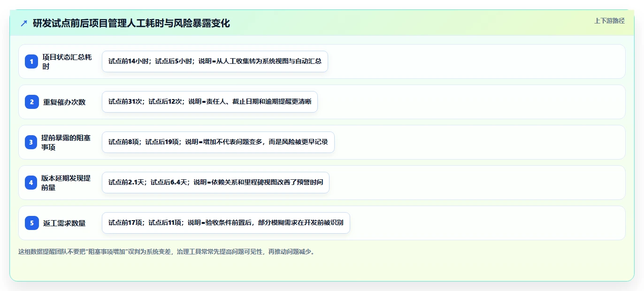Viewport: 644px width, 291px height.
Task: Open the 试点前14小时 detail box
Action: 215,61
